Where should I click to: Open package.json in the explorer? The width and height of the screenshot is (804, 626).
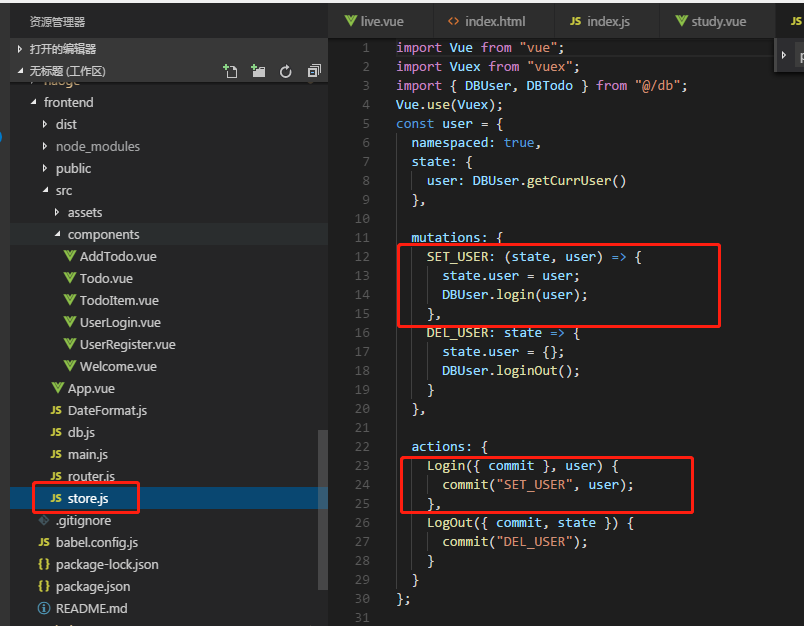[92, 586]
